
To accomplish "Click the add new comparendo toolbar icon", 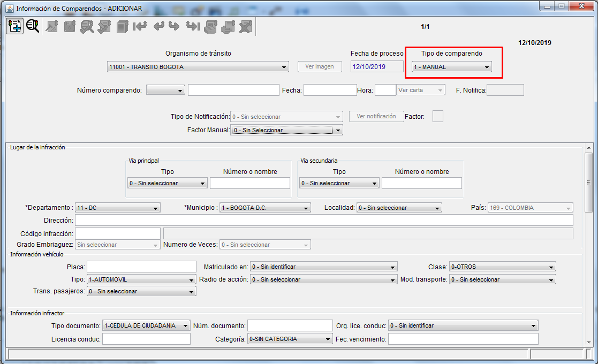I will coord(14,26).
